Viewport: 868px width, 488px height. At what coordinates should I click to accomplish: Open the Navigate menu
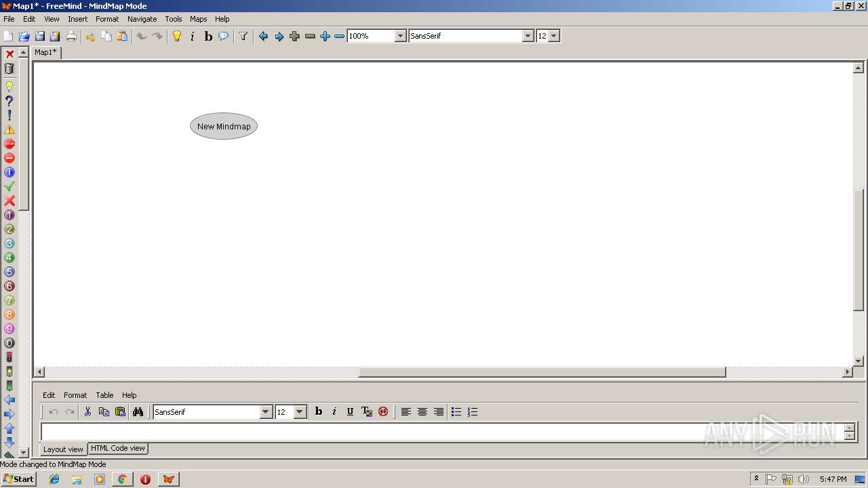[x=142, y=19]
